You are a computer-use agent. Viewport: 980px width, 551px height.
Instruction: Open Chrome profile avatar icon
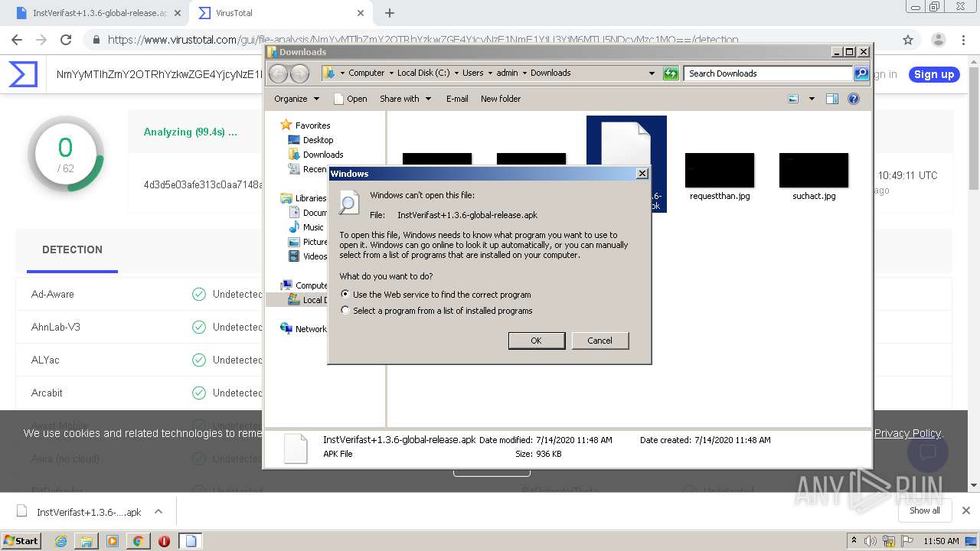pyautogui.click(x=938, y=40)
